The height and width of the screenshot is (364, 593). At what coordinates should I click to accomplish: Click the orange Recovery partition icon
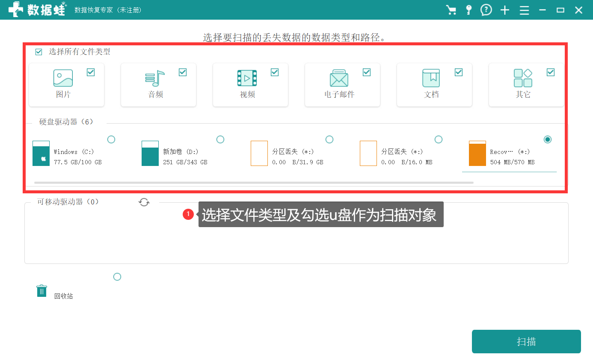(477, 153)
